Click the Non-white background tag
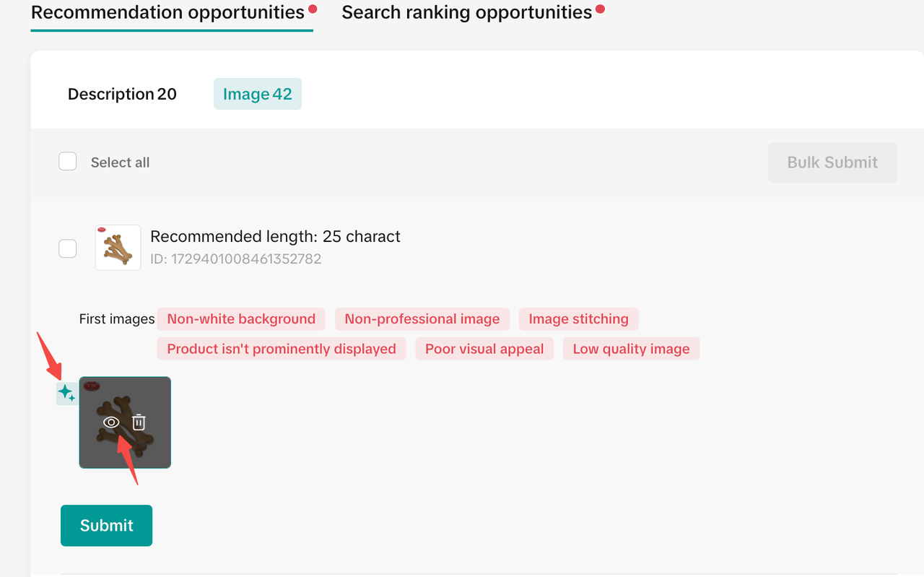Screen dimensions: 924x577 (x=241, y=319)
